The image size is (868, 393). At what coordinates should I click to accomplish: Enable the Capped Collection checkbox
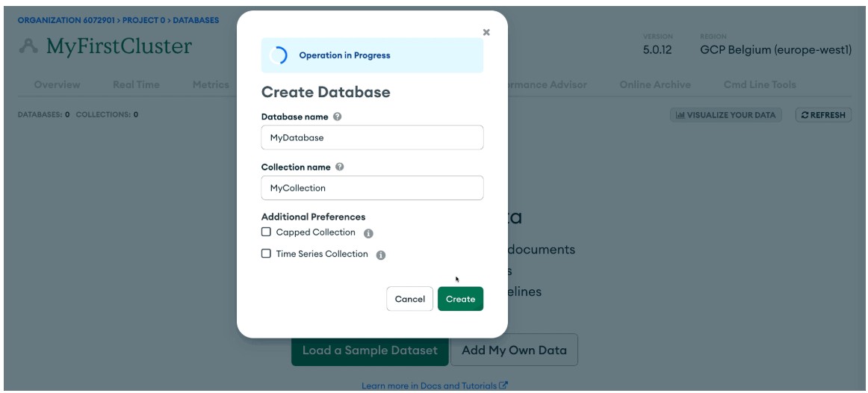click(266, 232)
